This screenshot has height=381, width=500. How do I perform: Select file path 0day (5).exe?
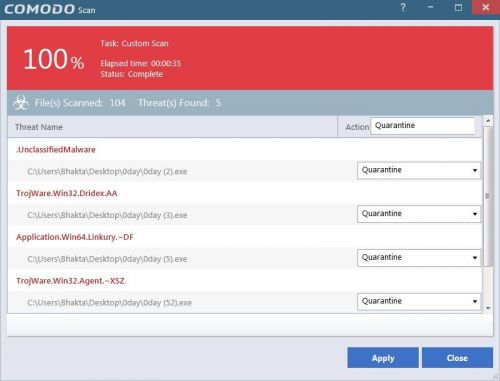click(x=107, y=259)
